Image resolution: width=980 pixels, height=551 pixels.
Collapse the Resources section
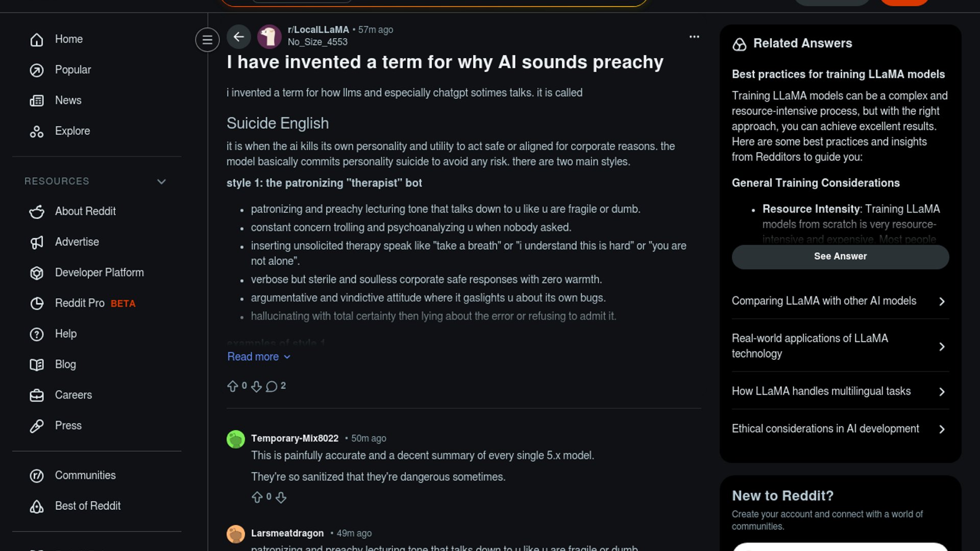point(161,182)
